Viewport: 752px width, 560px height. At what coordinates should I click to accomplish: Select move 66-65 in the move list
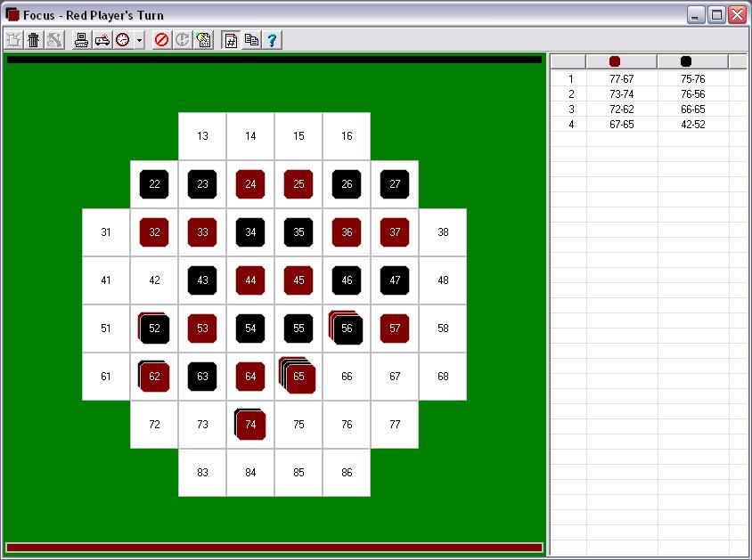693,110
